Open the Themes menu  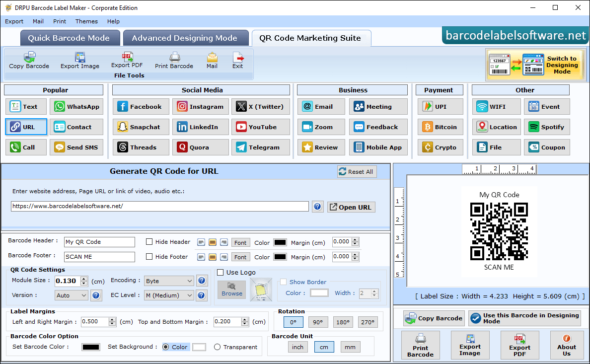pyautogui.click(x=86, y=21)
